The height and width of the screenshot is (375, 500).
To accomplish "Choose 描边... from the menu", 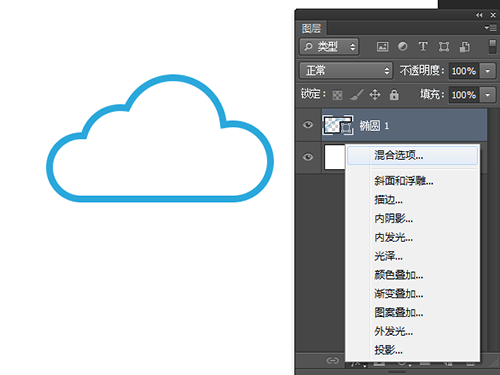I will click(x=413, y=200).
